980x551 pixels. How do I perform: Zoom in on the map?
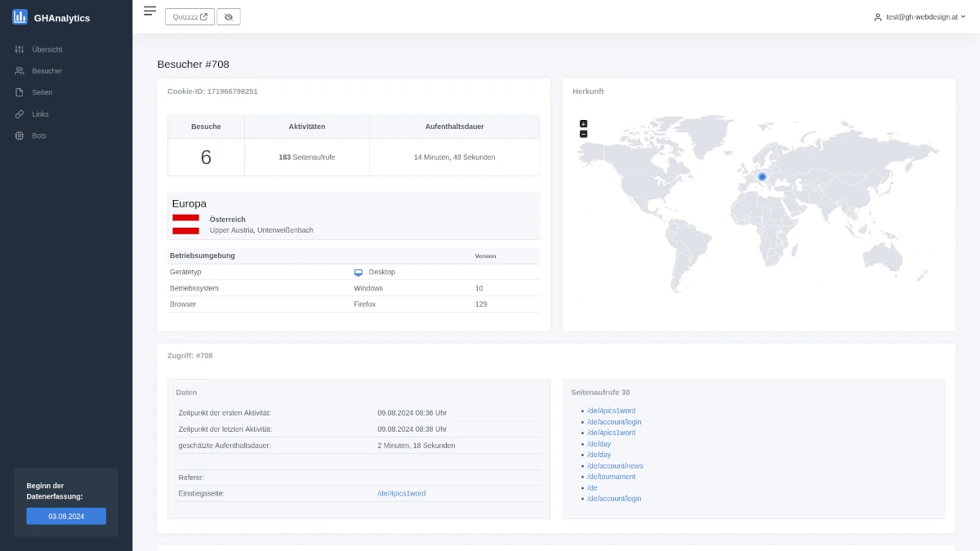pyautogui.click(x=583, y=124)
